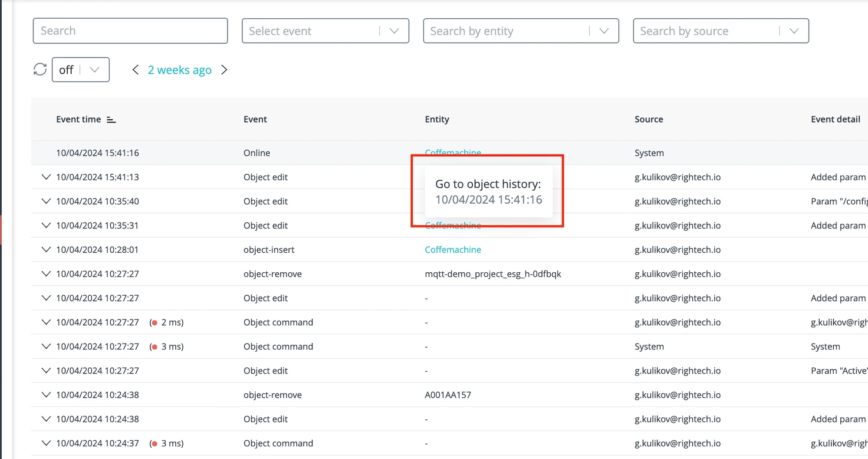
Task: Expand the 15:41:13 Object edit row
Action: point(46,177)
